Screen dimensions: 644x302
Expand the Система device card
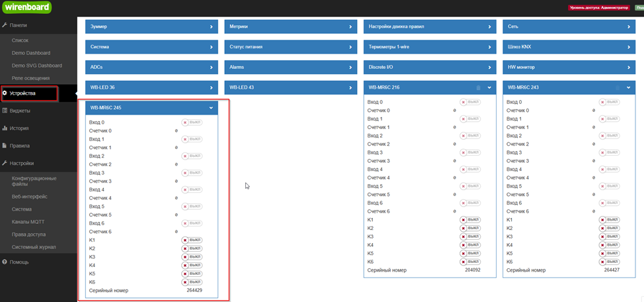[x=151, y=47]
